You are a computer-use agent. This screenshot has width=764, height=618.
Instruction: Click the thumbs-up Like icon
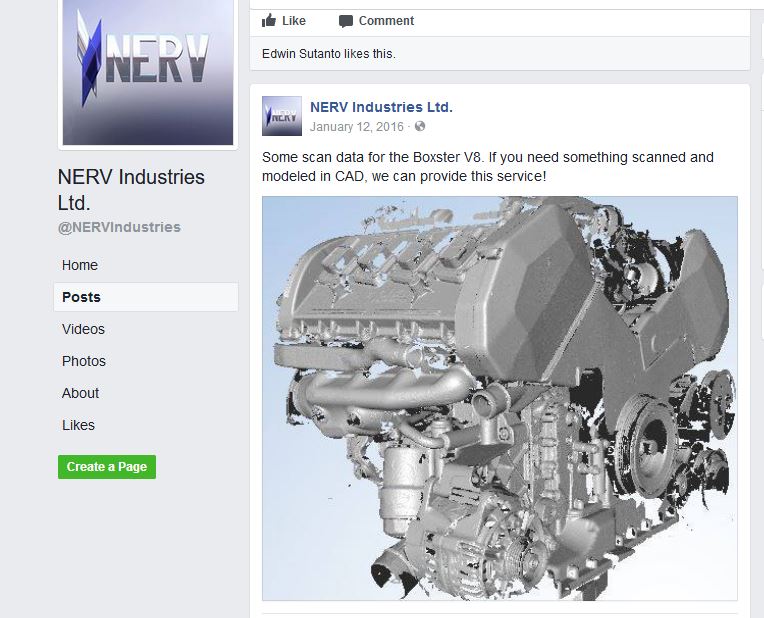(x=269, y=21)
